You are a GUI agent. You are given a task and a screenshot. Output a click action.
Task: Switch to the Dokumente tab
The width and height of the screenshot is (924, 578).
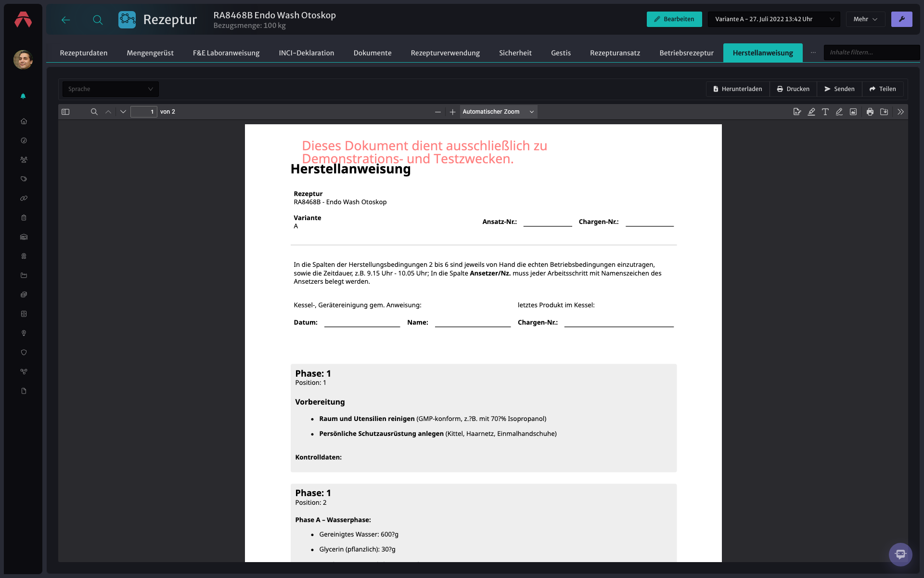tap(372, 53)
